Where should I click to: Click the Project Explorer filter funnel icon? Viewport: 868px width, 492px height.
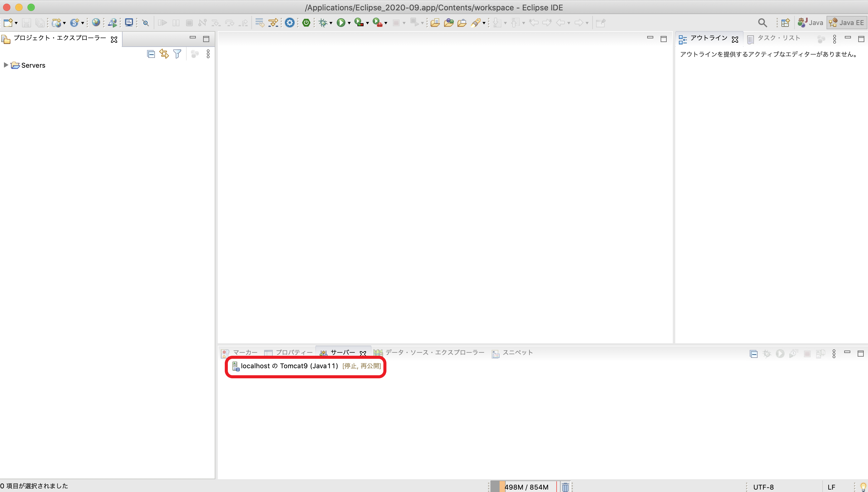177,54
